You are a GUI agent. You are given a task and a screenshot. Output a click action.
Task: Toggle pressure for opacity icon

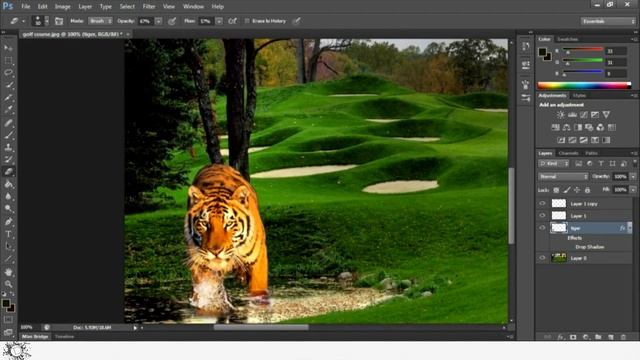pos(172,21)
